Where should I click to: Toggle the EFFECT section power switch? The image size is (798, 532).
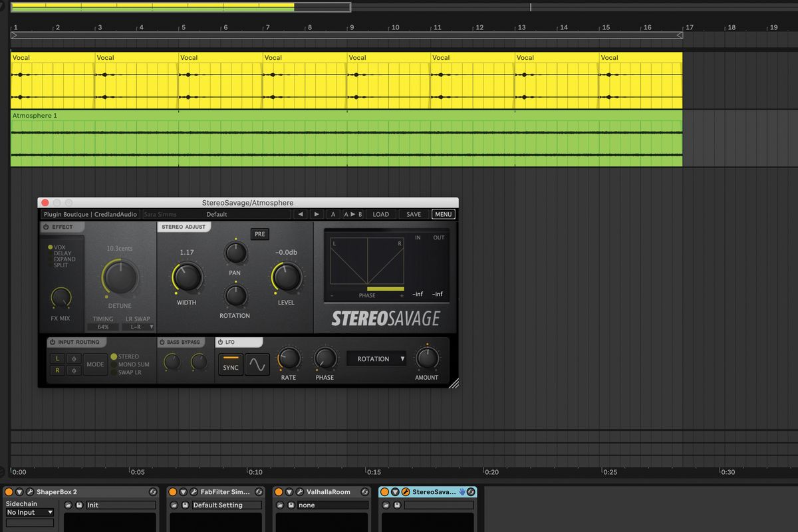click(46, 227)
